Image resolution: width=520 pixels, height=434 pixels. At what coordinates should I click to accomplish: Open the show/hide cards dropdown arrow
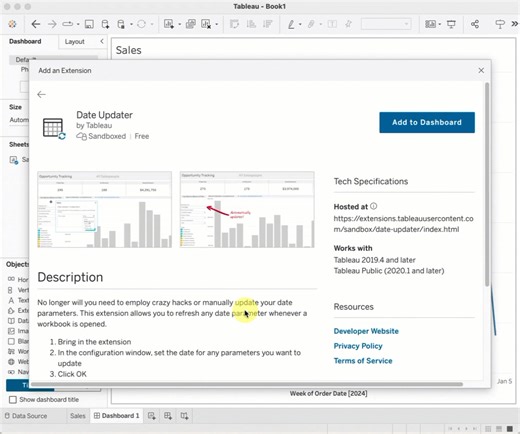coord(440,24)
